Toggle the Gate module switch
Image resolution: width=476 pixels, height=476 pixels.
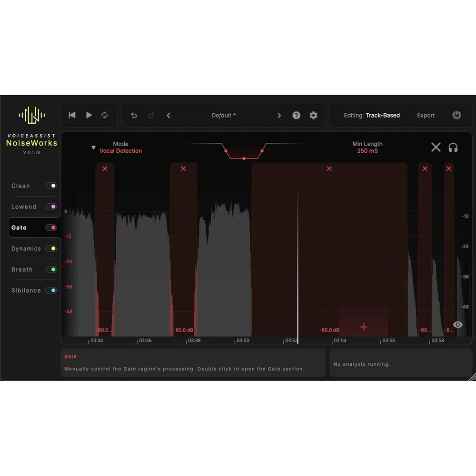click(x=51, y=228)
